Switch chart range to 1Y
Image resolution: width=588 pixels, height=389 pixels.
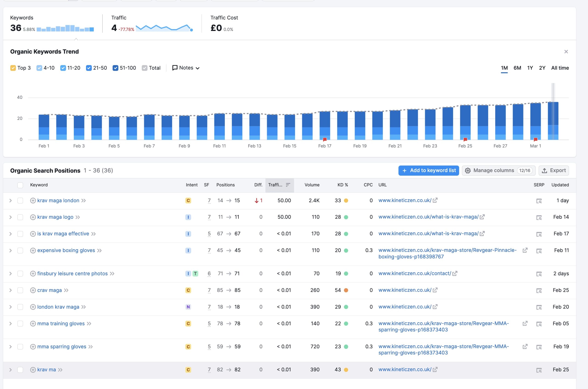pyautogui.click(x=530, y=68)
